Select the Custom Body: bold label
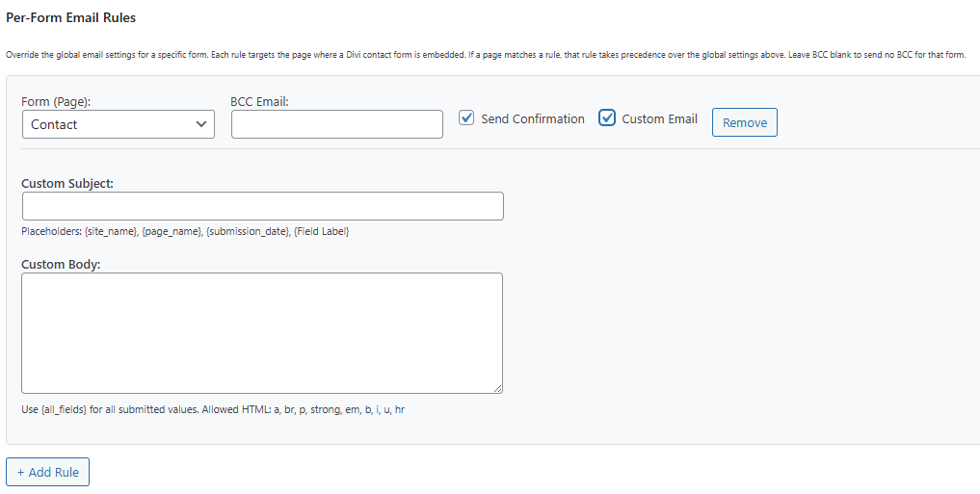The width and height of the screenshot is (980, 494). [62, 264]
